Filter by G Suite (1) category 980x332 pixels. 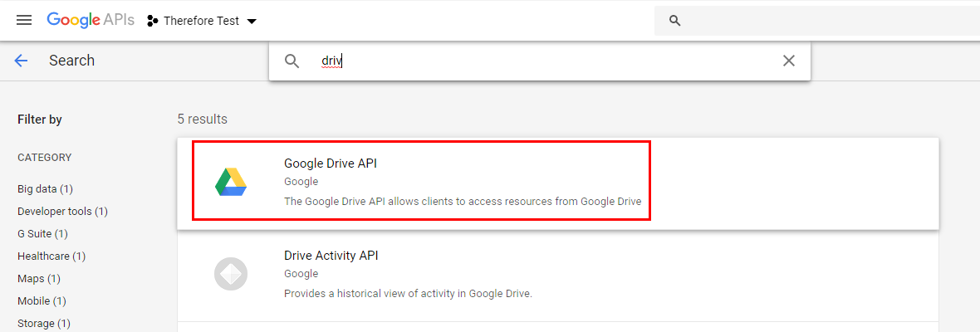[42, 234]
